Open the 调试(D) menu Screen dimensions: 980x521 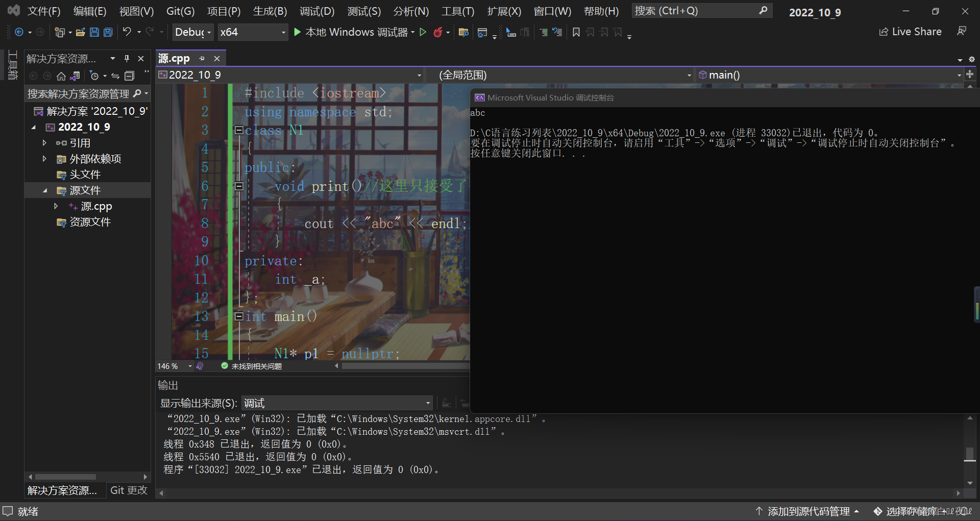point(317,11)
